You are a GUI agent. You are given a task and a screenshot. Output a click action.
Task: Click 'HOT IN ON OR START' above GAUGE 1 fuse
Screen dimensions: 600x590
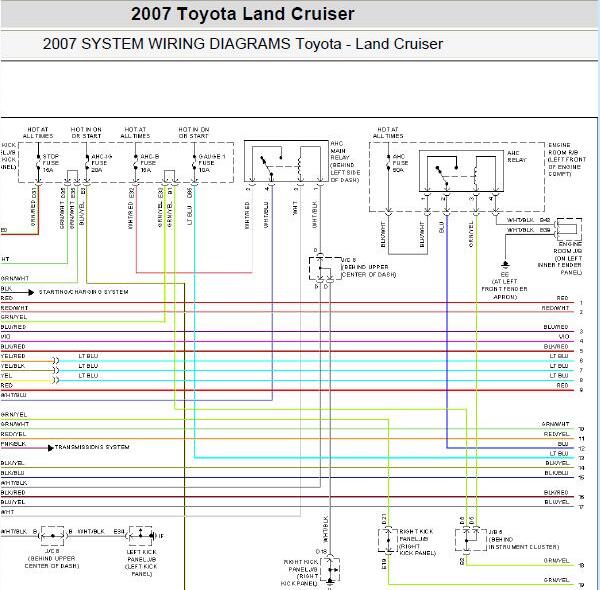194,133
